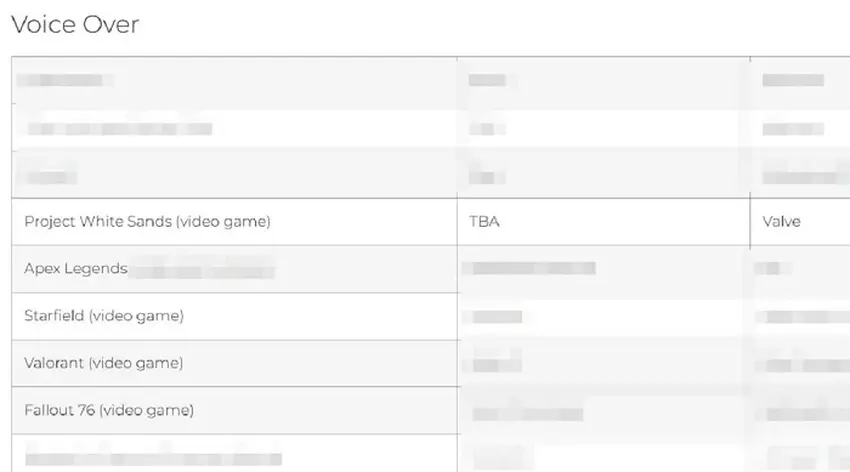Select the Project White Sands cell
This screenshot has width=850, height=472.
[147, 222]
